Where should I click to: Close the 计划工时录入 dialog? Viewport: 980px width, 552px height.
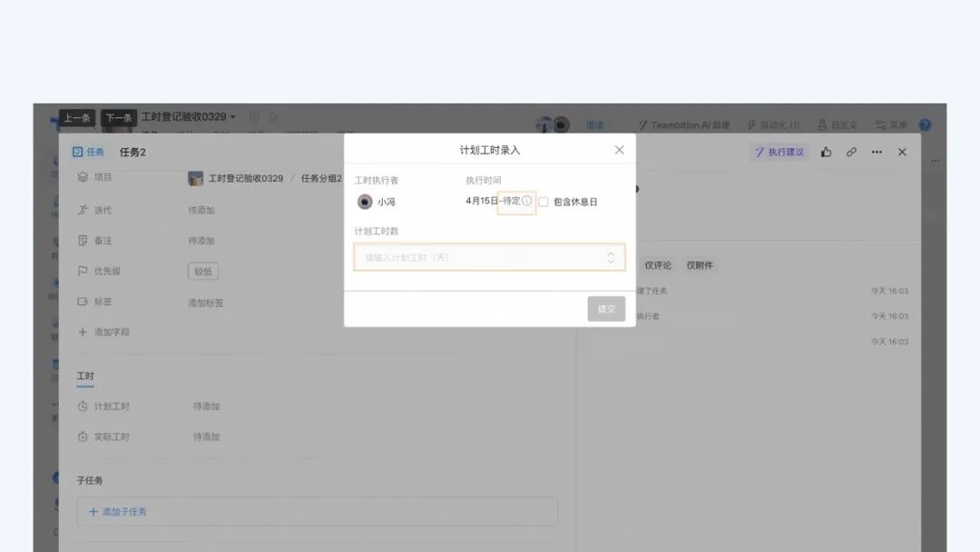click(x=619, y=150)
